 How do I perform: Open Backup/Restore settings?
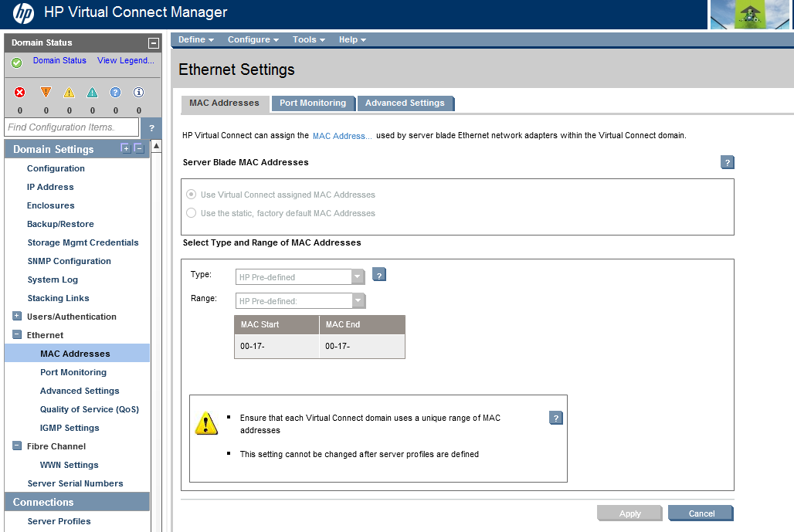(60, 224)
